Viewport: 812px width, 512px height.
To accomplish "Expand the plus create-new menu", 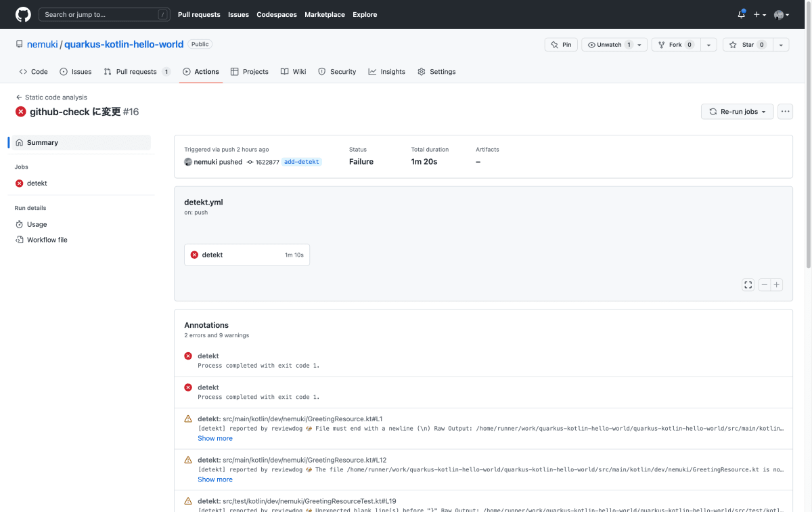I will 760,14.
